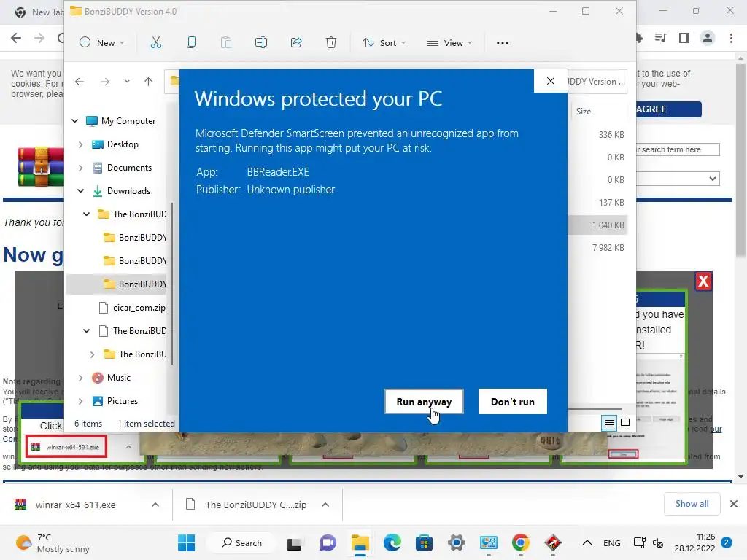This screenshot has width=747, height=560.
Task: Close the SmartScreen dialog with X
Action: pyautogui.click(x=551, y=81)
